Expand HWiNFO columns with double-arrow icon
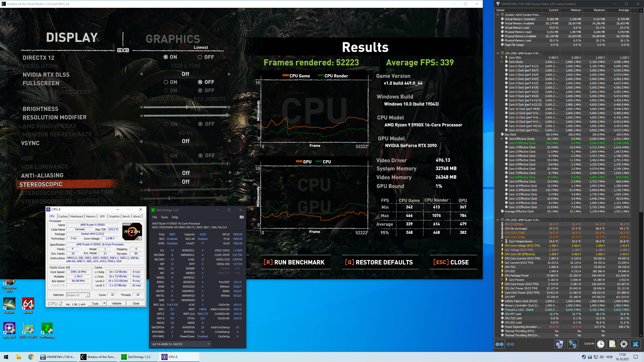 pyautogui.click(x=500, y=344)
